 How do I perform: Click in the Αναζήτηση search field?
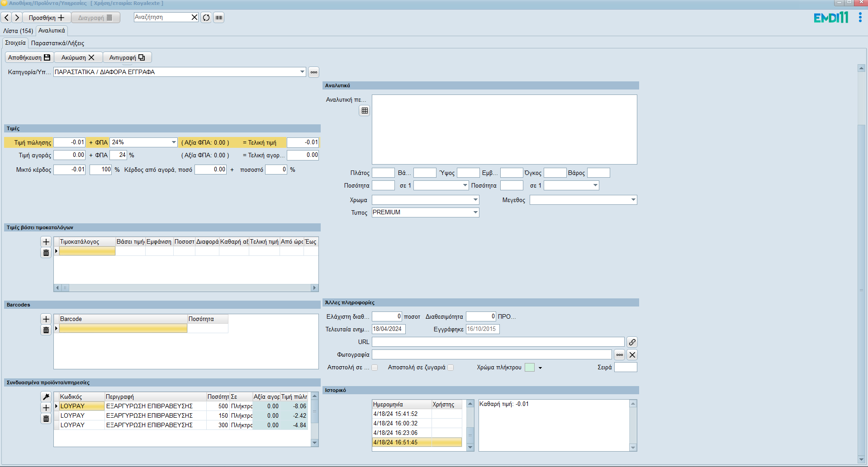click(x=162, y=17)
